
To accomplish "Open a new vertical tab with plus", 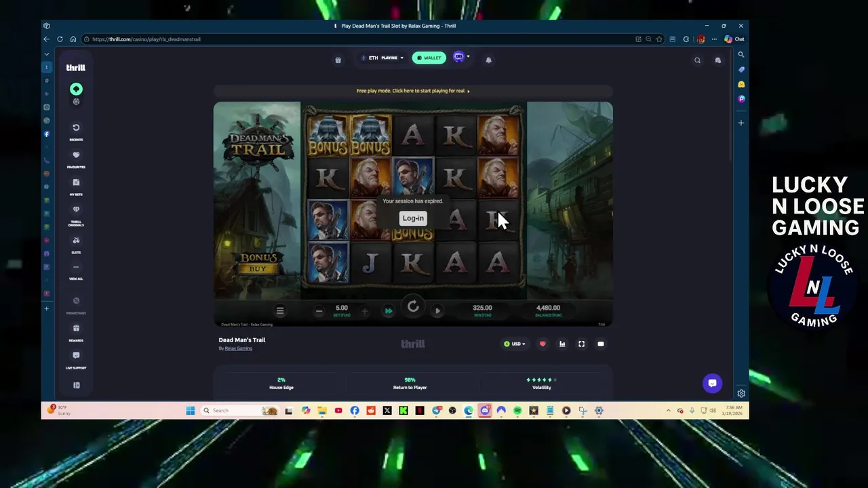I will point(47,308).
